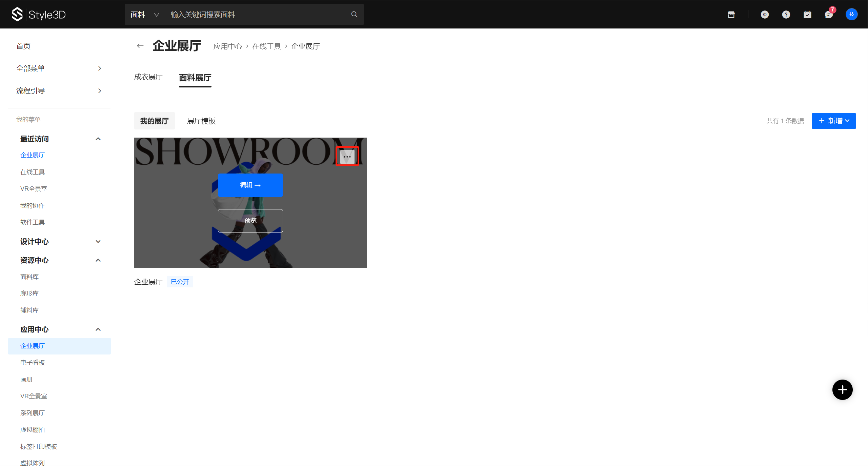
Task: Click the 已公开 status tag
Action: click(180, 282)
